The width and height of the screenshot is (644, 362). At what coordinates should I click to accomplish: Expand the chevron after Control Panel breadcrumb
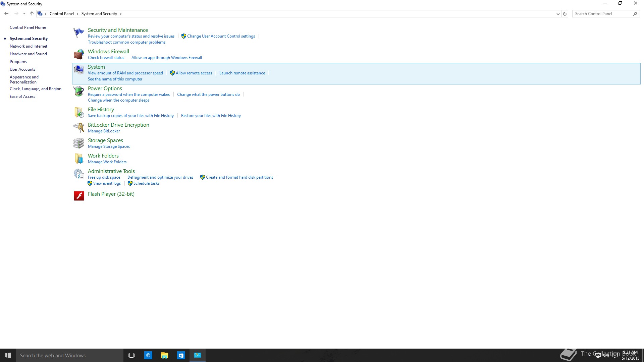point(77,14)
